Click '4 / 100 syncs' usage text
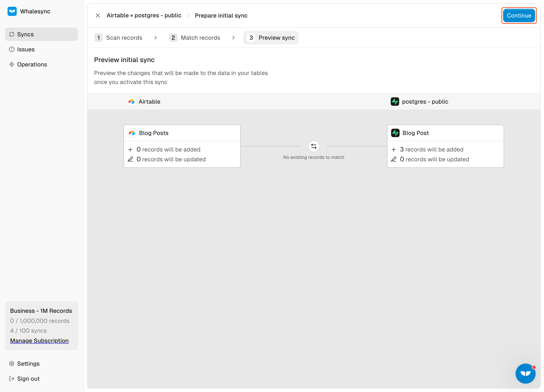This screenshot has height=392, width=544. click(28, 331)
